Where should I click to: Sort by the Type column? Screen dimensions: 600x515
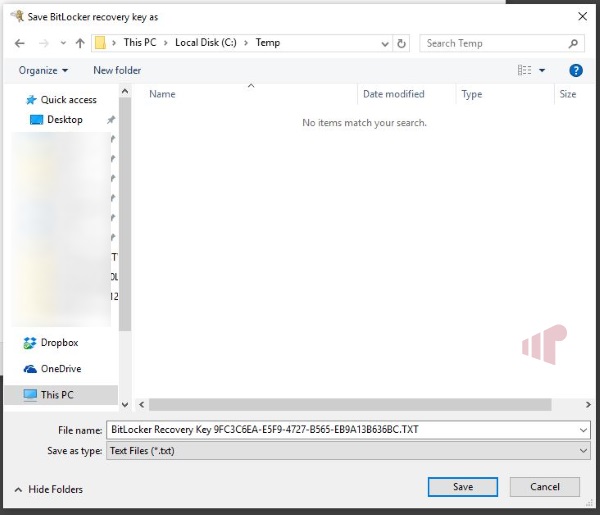pyautogui.click(x=471, y=94)
